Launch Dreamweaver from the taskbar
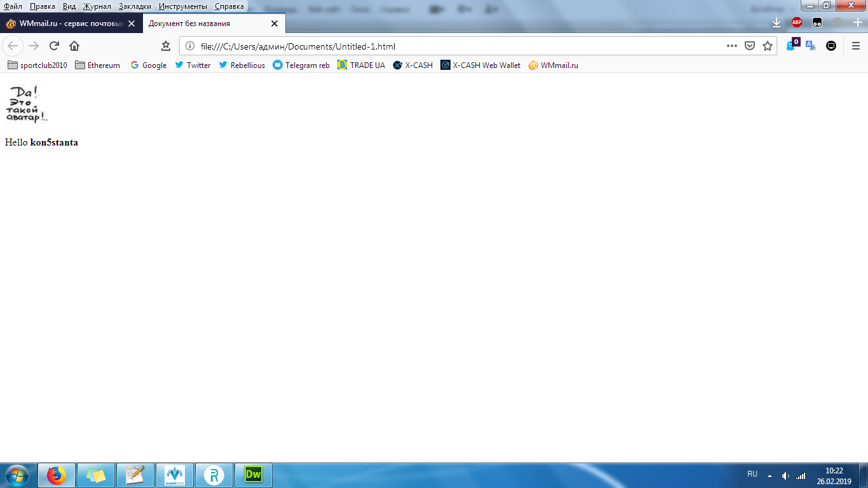Screen dimensions: 868x488 (x=254, y=475)
